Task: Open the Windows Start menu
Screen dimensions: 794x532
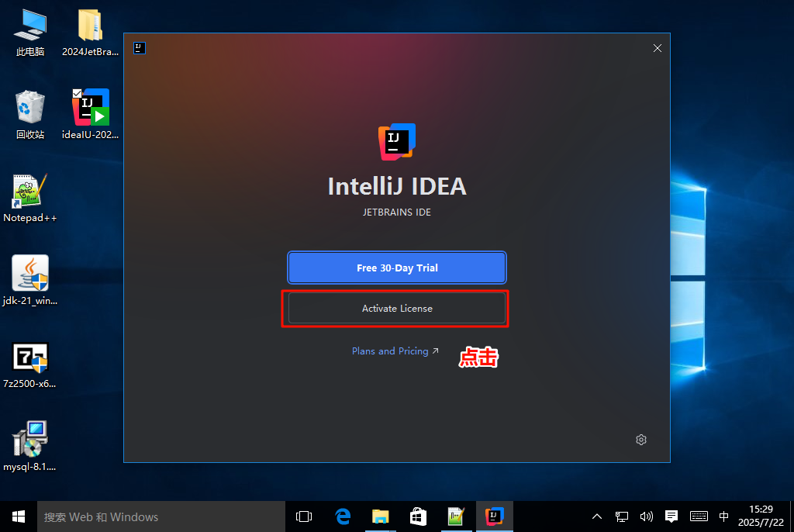Action: point(19,516)
